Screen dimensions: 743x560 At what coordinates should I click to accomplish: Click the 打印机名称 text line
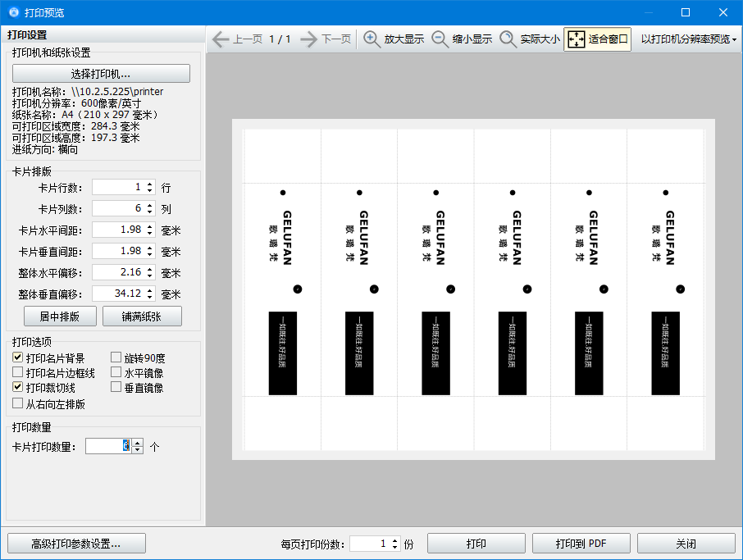88,92
